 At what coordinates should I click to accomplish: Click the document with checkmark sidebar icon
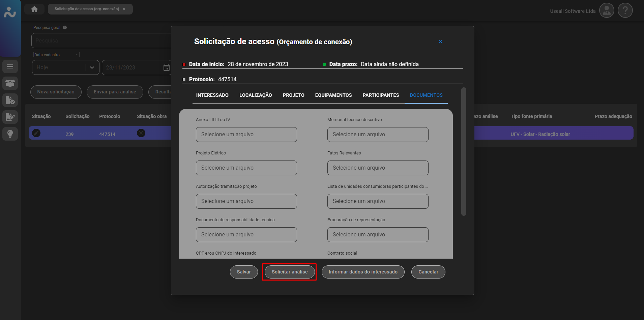click(10, 100)
